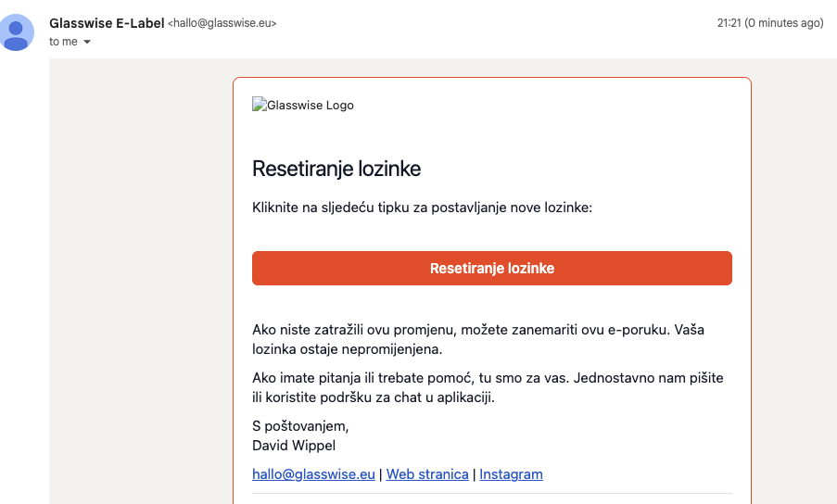
Task: Click the David Wippel signature name
Action: click(294, 446)
